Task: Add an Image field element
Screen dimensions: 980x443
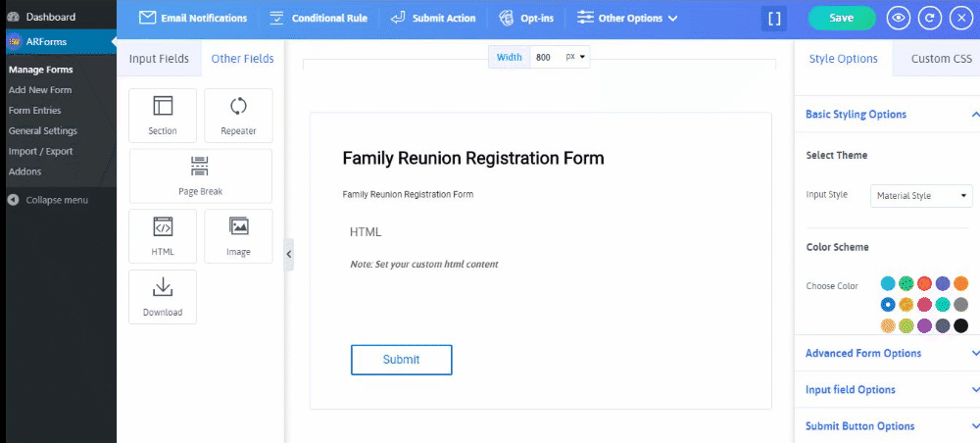Action: coord(238,236)
